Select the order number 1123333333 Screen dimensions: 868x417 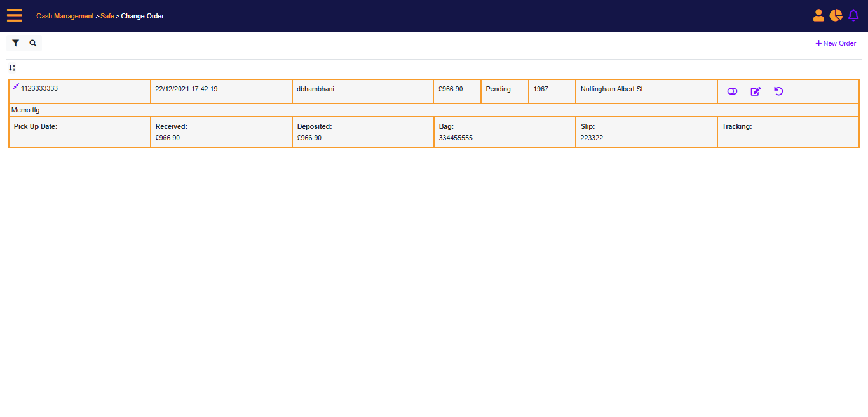(x=39, y=88)
